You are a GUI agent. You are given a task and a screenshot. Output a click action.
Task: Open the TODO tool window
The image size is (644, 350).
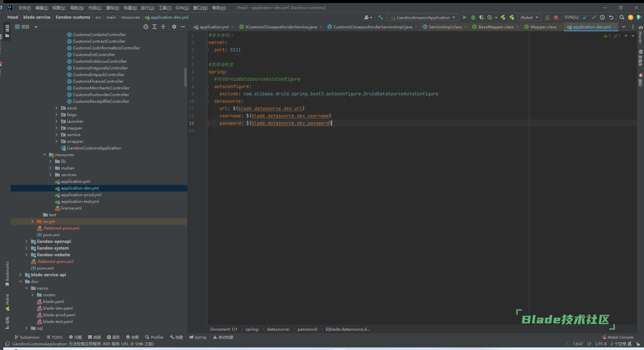[54, 337]
